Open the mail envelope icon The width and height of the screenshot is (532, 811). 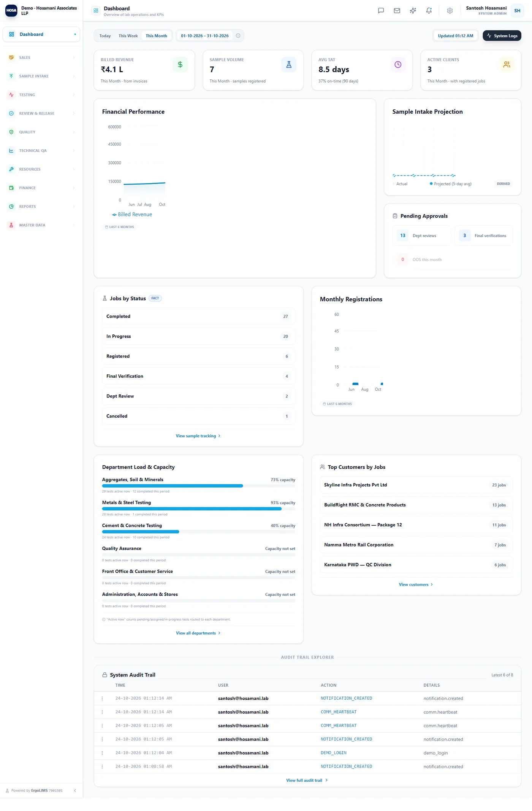[397, 11]
